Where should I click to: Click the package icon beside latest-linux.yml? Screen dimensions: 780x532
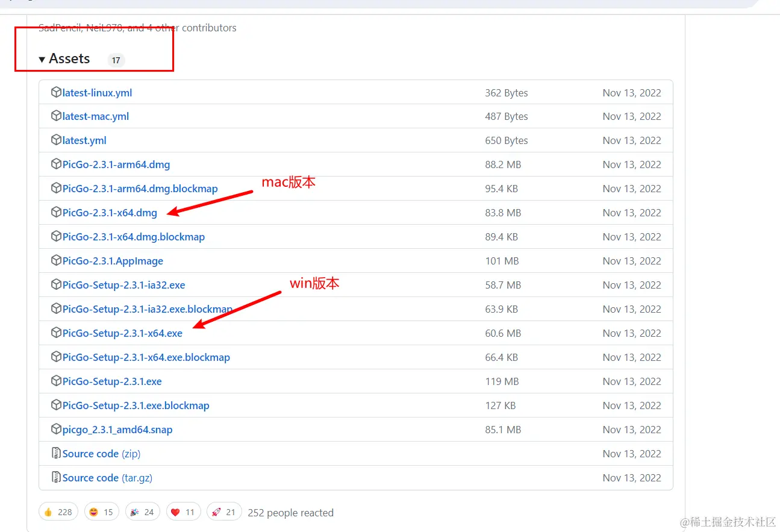coord(56,92)
